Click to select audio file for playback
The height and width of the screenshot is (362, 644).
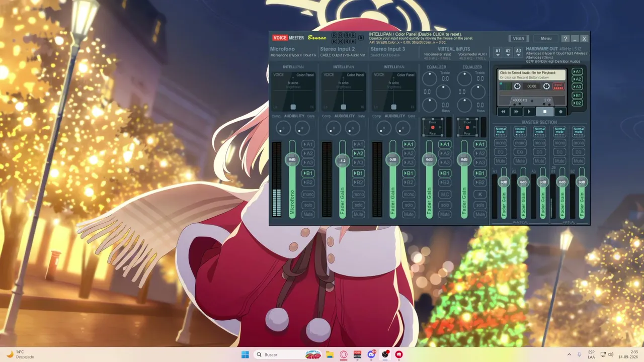pos(532,75)
